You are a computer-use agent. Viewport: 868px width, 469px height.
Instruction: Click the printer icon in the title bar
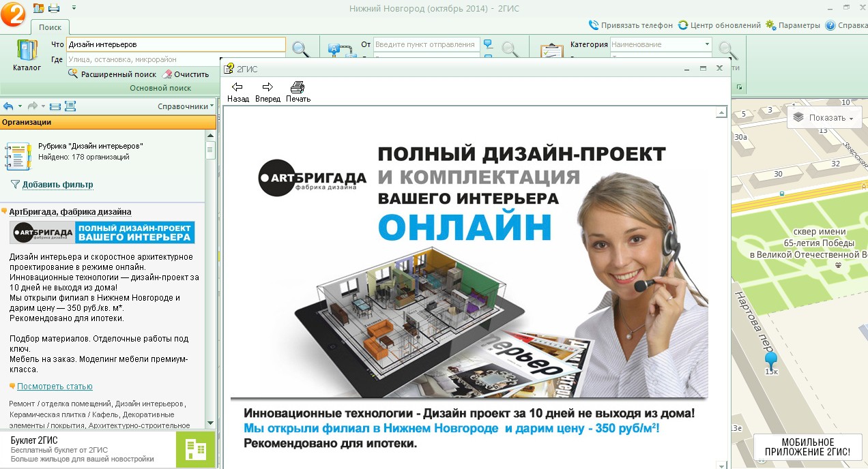tap(54, 7)
